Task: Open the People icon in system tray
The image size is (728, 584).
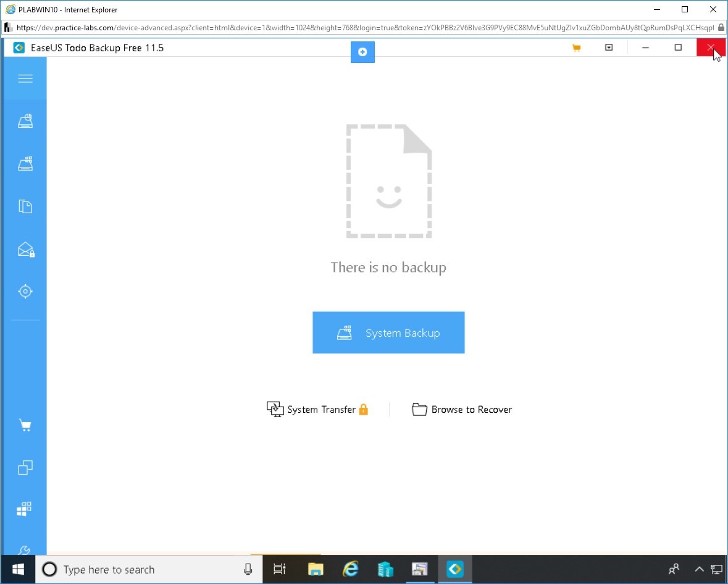Action: click(674, 569)
